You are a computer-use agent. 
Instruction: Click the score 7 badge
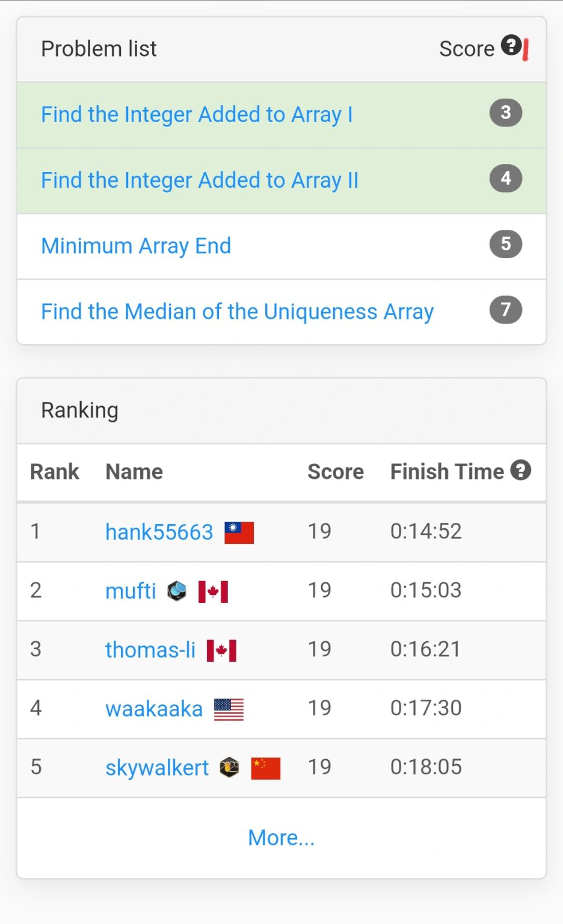[x=505, y=310]
